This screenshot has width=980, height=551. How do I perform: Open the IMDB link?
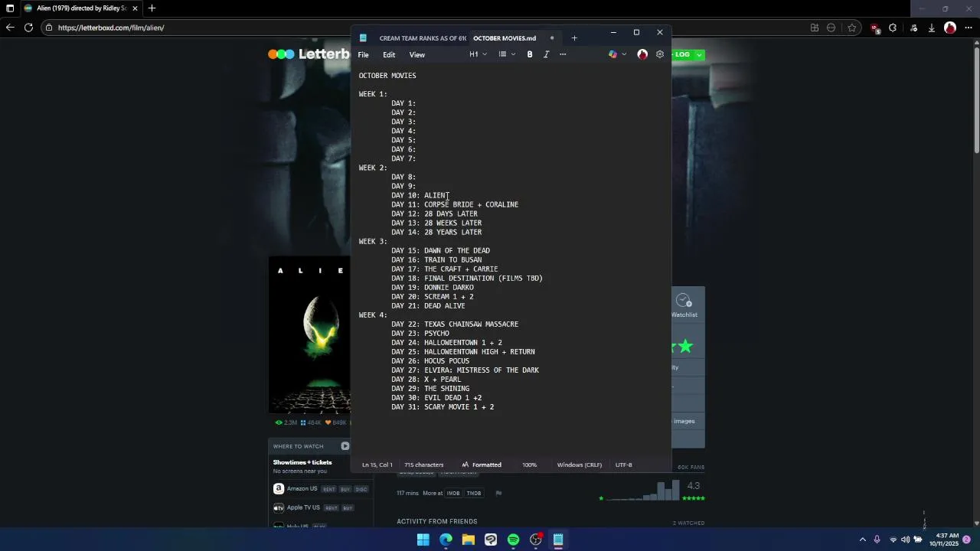point(453,494)
